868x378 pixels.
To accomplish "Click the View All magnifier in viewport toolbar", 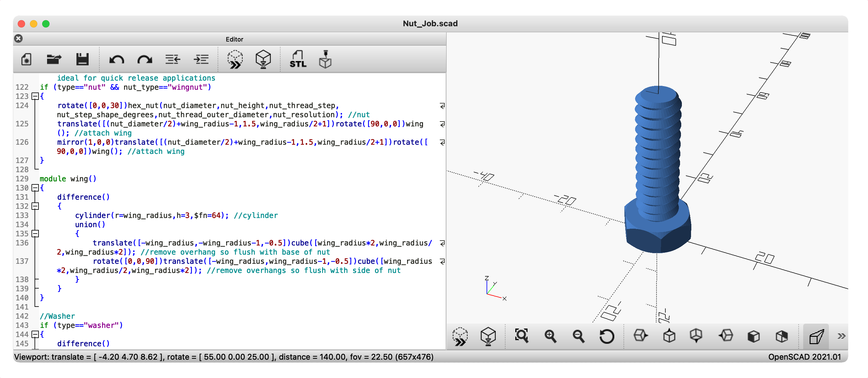I will [x=521, y=336].
